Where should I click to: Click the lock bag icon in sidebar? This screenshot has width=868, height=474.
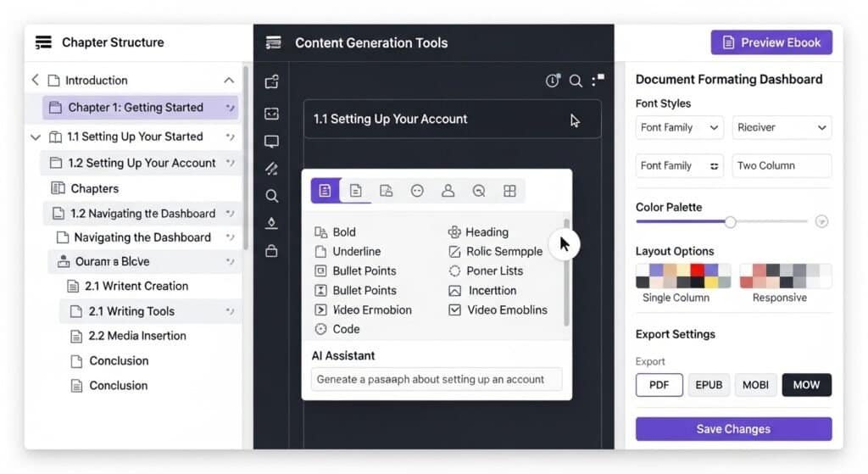pos(271,251)
